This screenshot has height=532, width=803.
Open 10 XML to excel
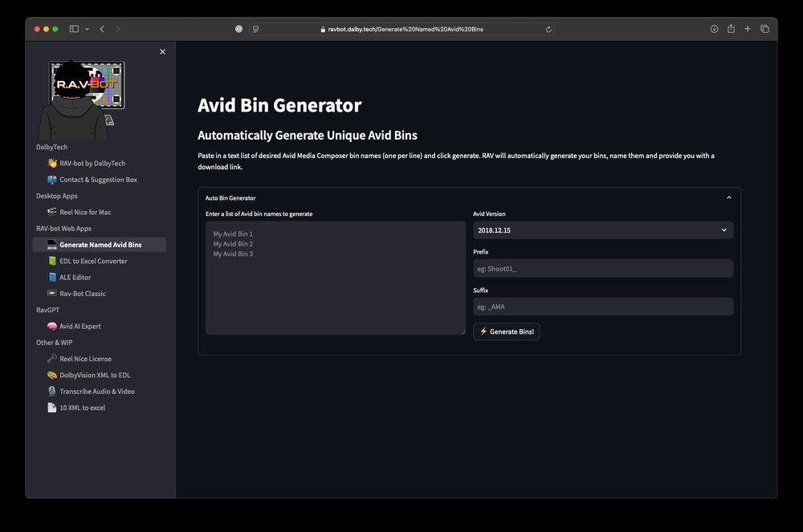click(80, 408)
